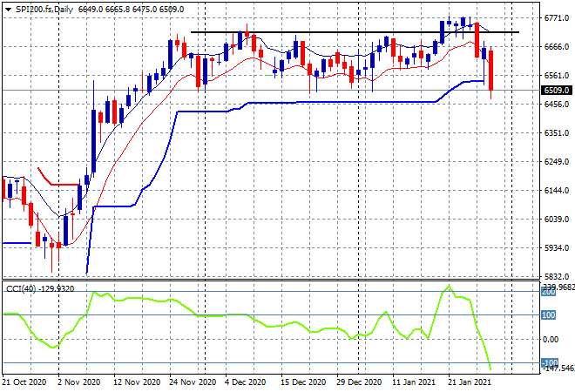Click the 6039.0 price axis label

[557, 220]
